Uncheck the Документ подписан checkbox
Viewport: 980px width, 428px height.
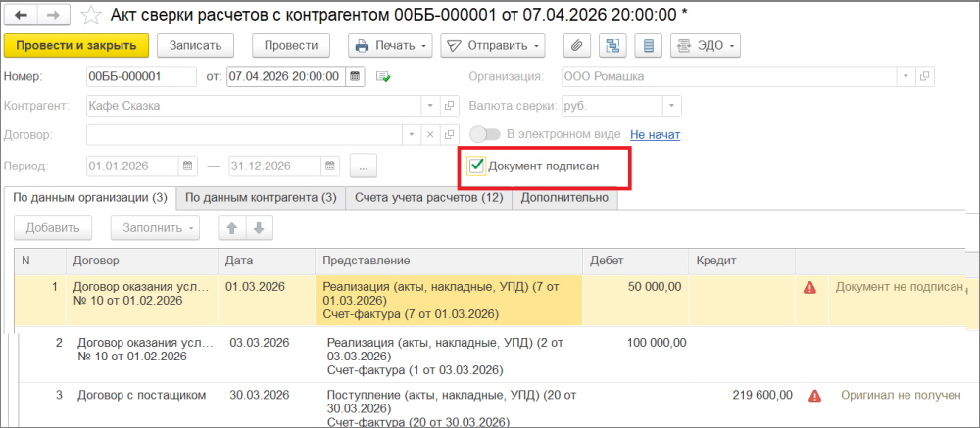(477, 166)
